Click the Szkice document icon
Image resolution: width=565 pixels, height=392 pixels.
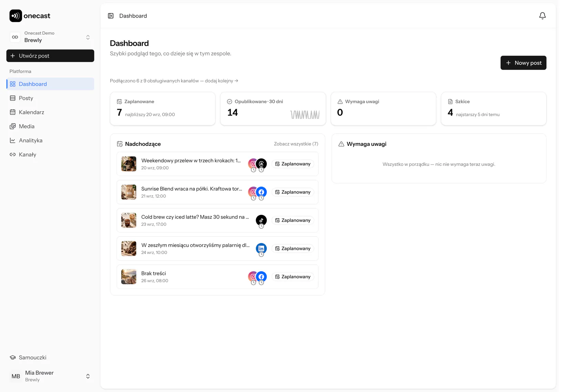point(450,102)
